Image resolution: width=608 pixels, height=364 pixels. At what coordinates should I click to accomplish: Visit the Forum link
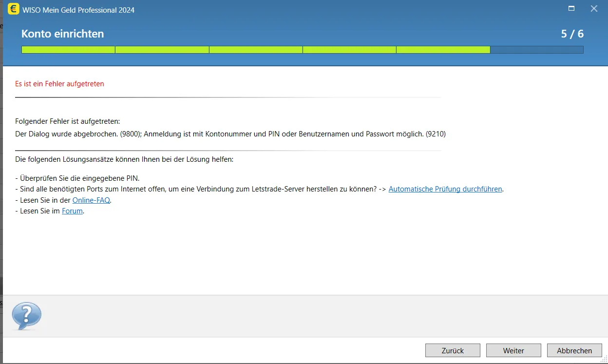tap(72, 211)
